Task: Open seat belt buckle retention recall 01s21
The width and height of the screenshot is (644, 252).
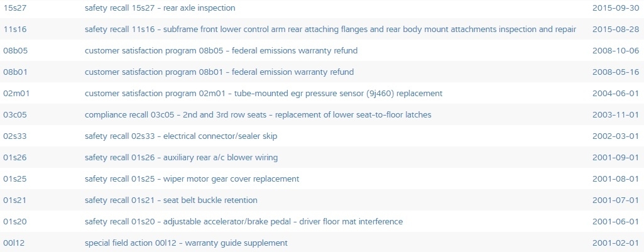Action: [x=171, y=200]
